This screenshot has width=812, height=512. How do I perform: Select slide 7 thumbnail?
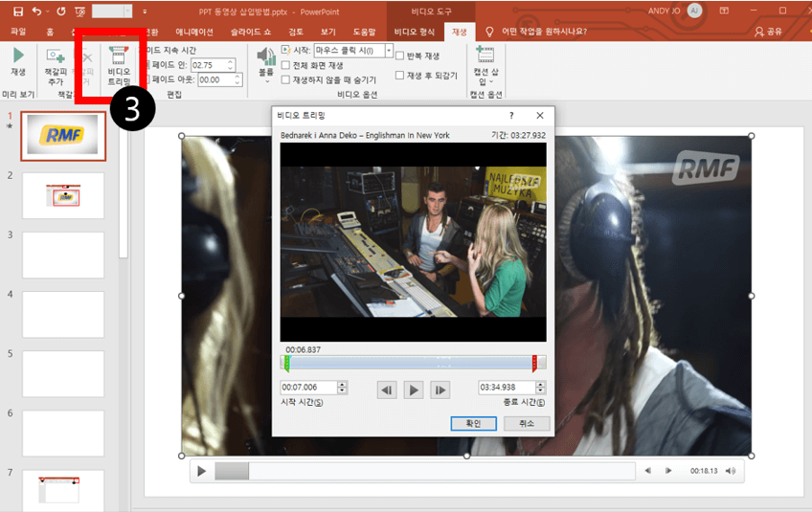point(63,490)
